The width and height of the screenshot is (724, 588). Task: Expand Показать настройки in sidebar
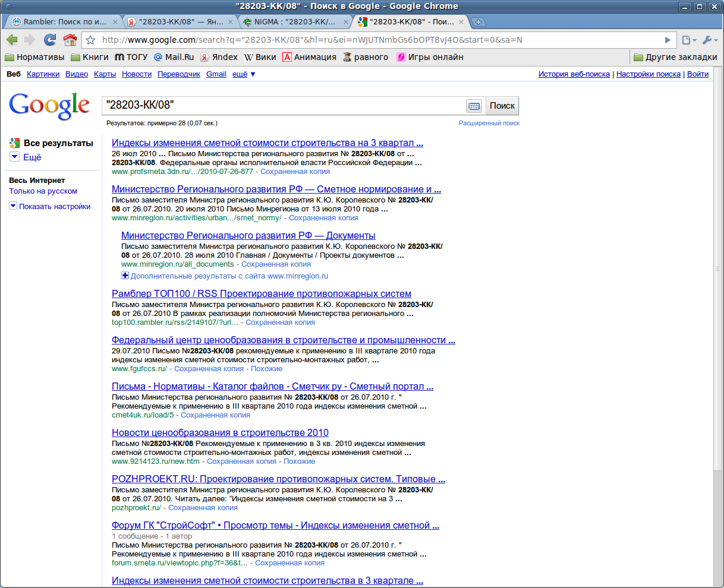(50, 207)
